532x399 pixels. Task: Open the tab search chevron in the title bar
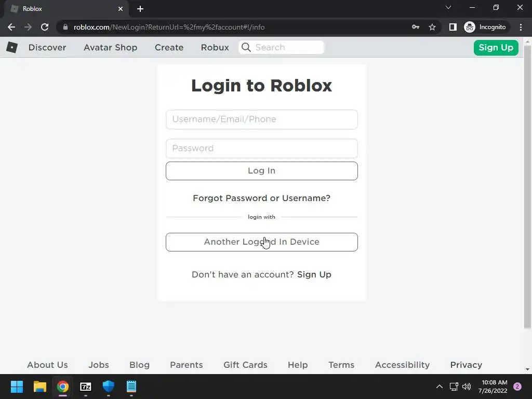coord(448,7)
